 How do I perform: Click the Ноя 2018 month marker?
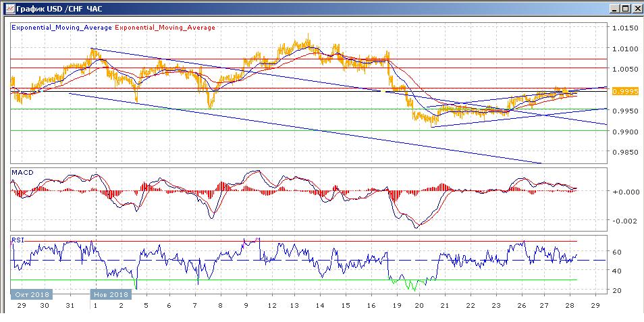(111, 295)
